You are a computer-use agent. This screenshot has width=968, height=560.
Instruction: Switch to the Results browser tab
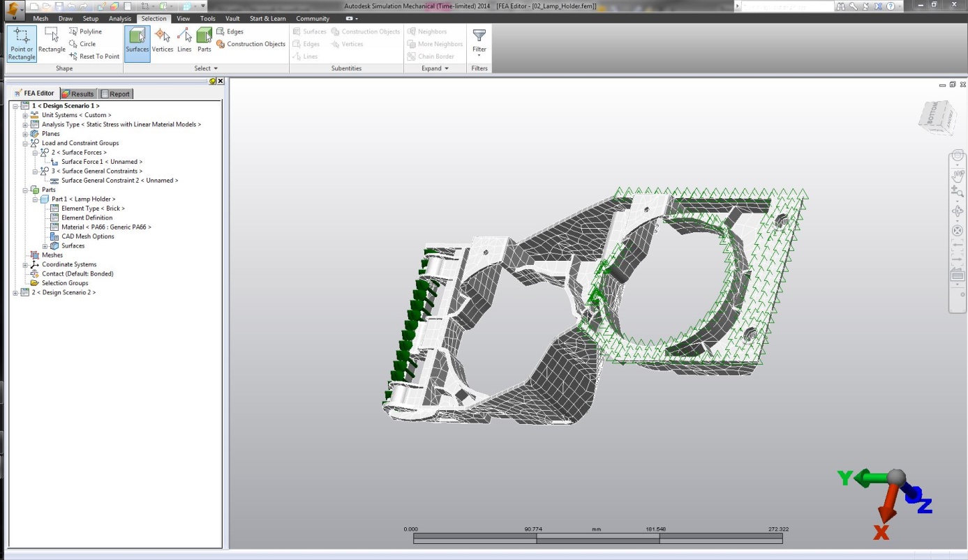(x=77, y=93)
